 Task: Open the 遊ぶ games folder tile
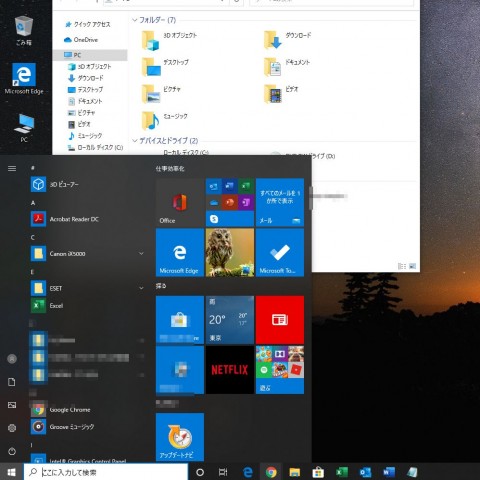pos(280,370)
